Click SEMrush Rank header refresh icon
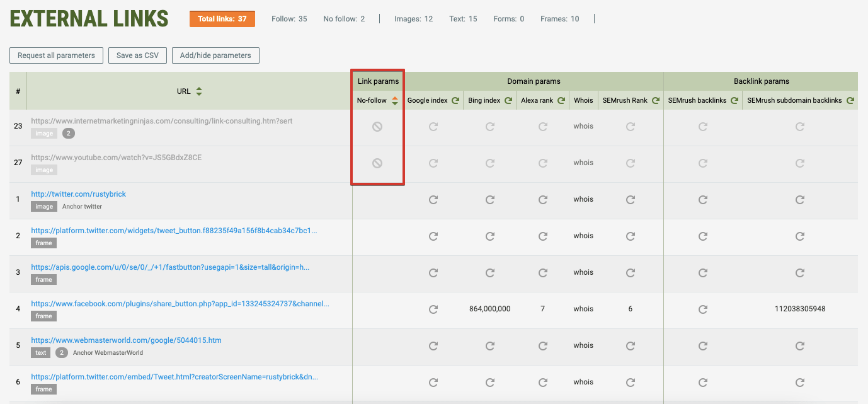868x404 pixels. (x=655, y=101)
